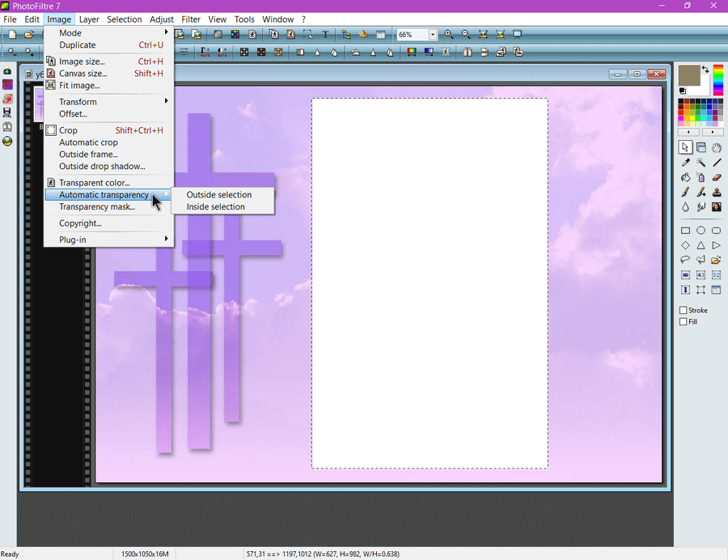728x560 pixels.
Task: Choose rounded rectangle selection shape
Action: 717,231
